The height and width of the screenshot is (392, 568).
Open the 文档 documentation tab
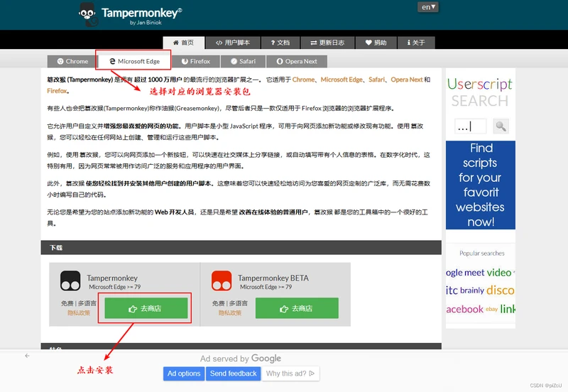(280, 43)
